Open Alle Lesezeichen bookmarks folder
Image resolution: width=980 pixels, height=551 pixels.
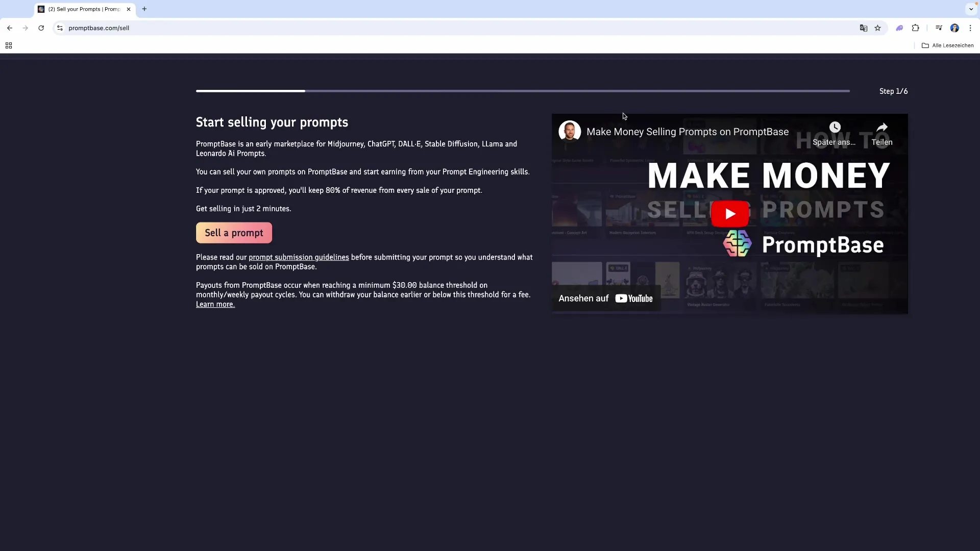pyautogui.click(x=947, y=45)
